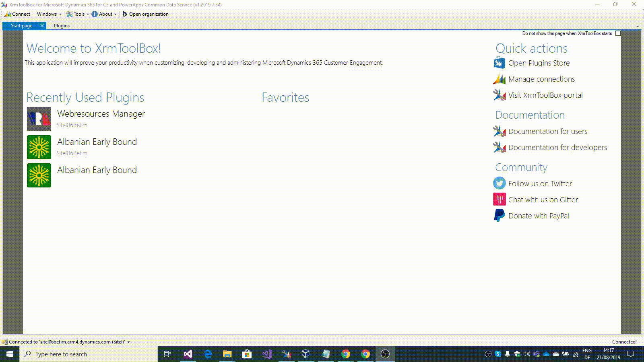
Task: Expand the Windows menu dropdown
Action: click(x=60, y=14)
